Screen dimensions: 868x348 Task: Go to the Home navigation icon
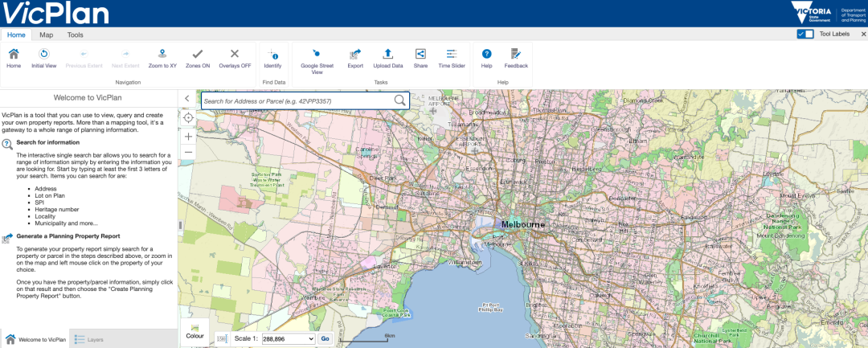tap(14, 58)
